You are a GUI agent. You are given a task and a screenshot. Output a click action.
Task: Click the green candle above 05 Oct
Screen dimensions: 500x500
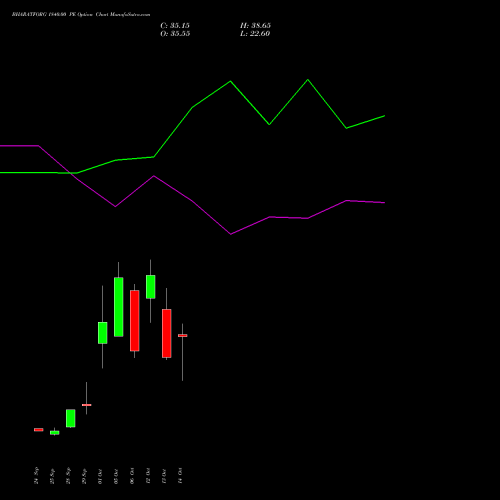pos(119,307)
